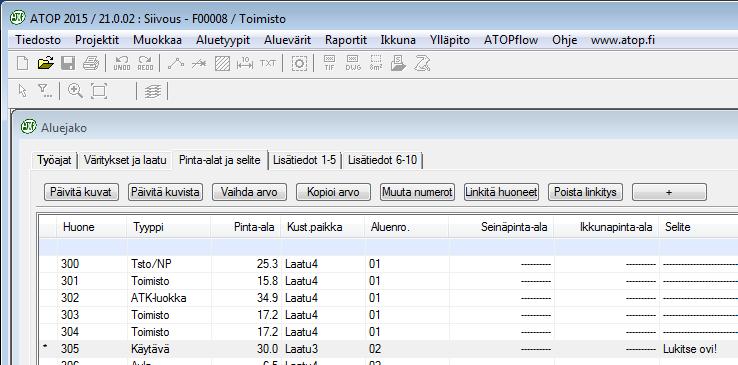Select the TXT text tool
Image resolution: width=738 pixels, height=365 pixels.
point(268,63)
